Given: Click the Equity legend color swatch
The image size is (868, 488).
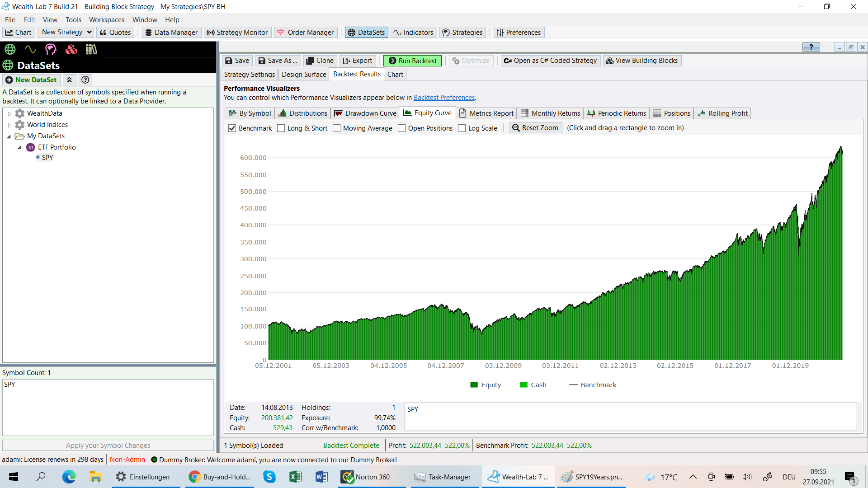Looking at the screenshot, I should [474, 385].
